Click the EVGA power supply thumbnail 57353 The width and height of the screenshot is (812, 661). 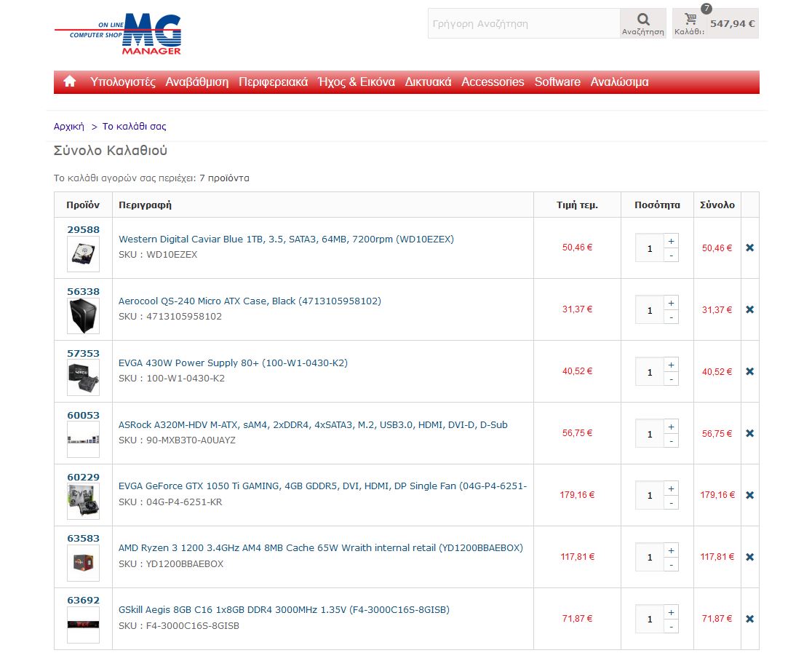coord(83,378)
